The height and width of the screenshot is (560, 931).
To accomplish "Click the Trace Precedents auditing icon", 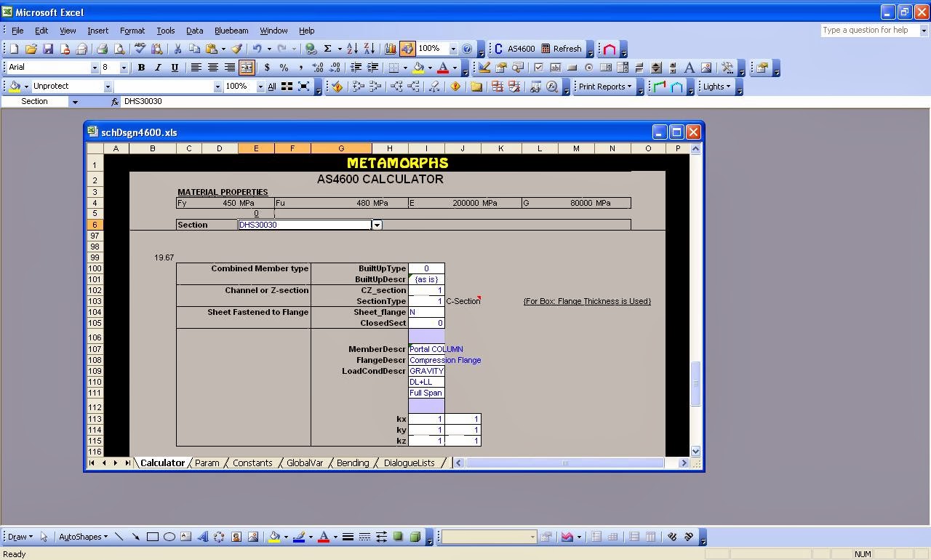I will pos(358,87).
